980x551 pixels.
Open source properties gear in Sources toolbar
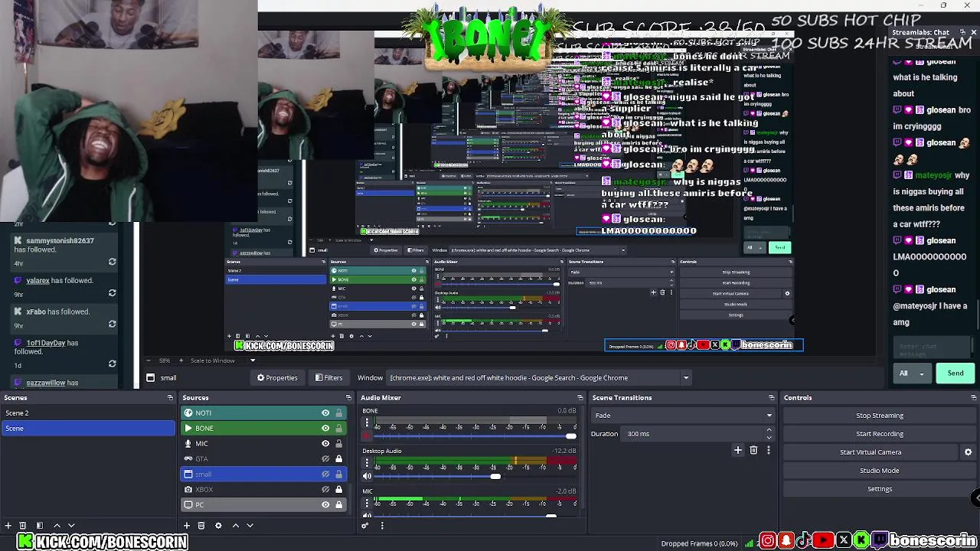[x=218, y=526]
